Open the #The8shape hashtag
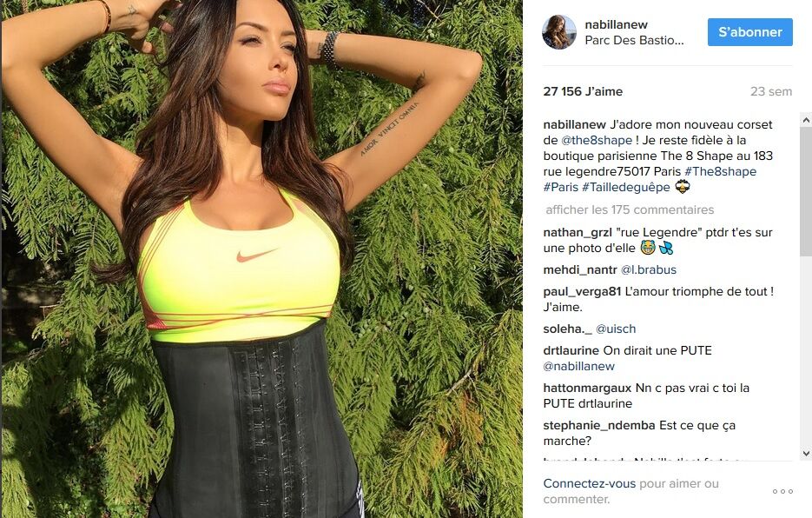 (720, 171)
